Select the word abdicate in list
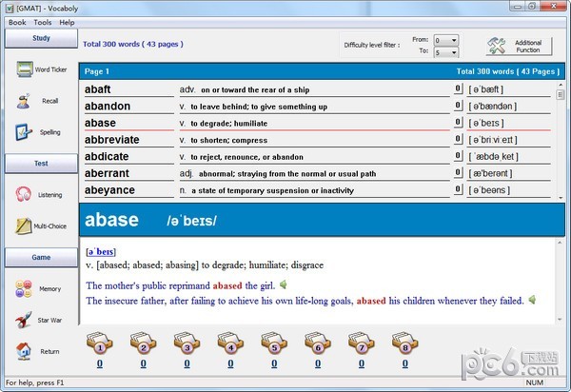Screen dimensions: 571x392 pyautogui.click(x=107, y=156)
